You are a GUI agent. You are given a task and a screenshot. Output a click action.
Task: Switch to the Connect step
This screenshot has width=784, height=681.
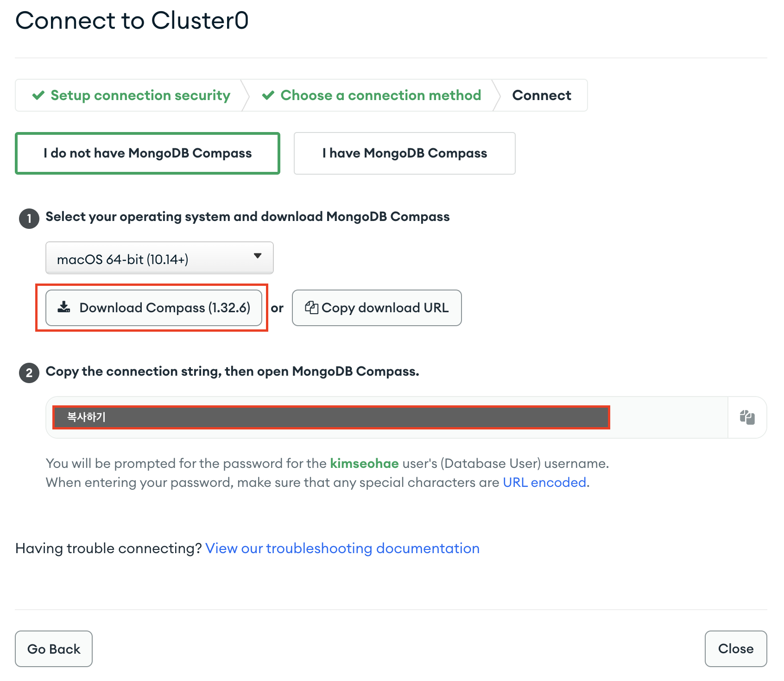[x=542, y=95]
